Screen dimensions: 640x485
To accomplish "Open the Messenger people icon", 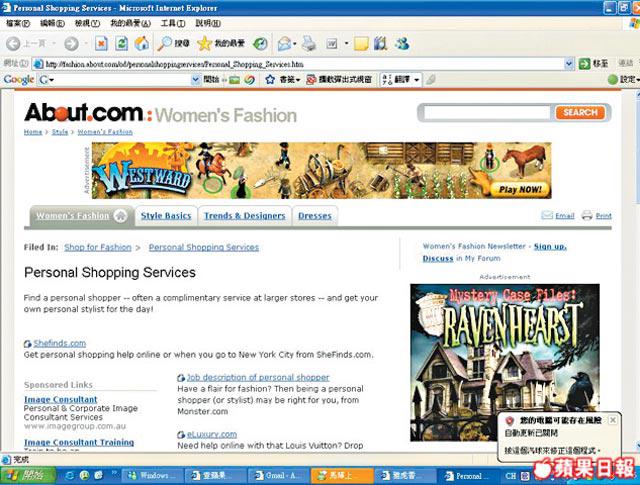I will (402, 43).
